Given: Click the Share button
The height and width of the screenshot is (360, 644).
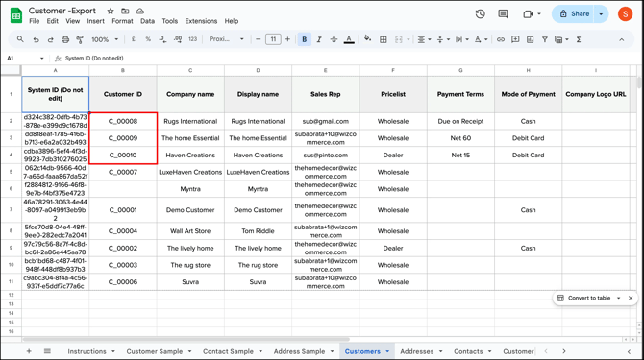Looking at the screenshot, I should [574, 14].
